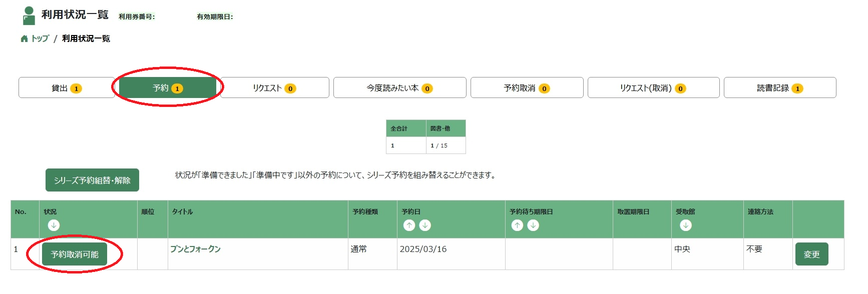
Task: Click the 利用券番号 label
Action: [137, 16]
